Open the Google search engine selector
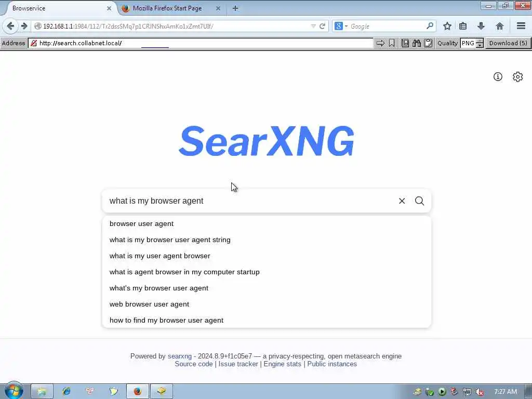This screenshot has width=532, height=399. pos(341,26)
